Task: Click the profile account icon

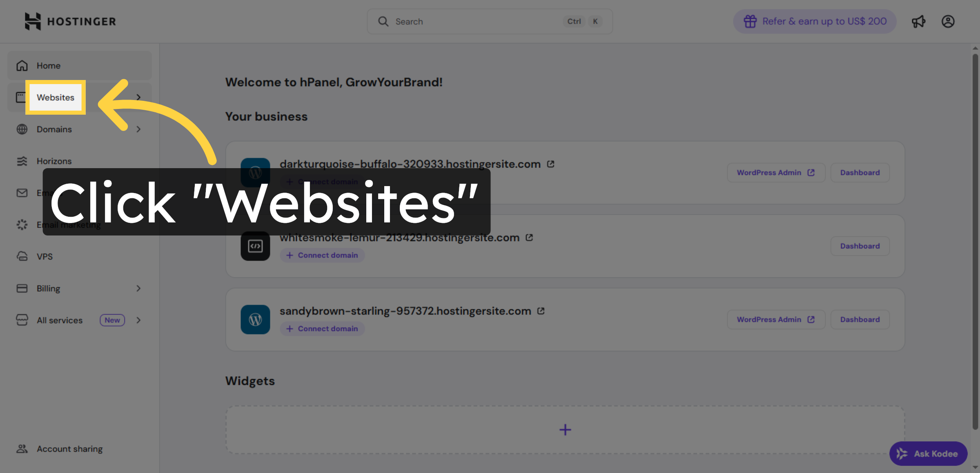Action: pos(948,21)
